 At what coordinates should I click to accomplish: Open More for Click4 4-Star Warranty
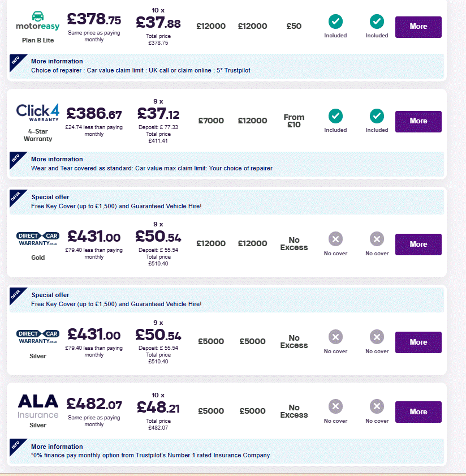tap(418, 121)
